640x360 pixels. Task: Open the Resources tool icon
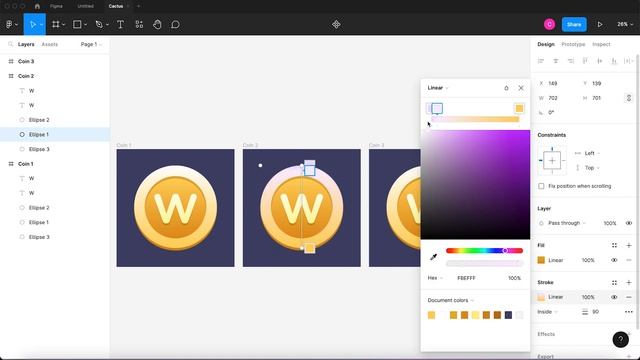pyautogui.click(x=139, y=24)
